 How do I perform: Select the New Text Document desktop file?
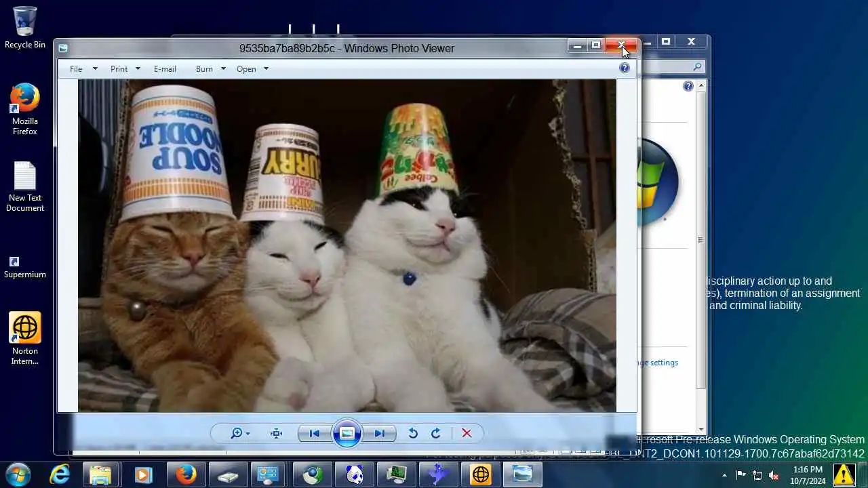point(25,187)
